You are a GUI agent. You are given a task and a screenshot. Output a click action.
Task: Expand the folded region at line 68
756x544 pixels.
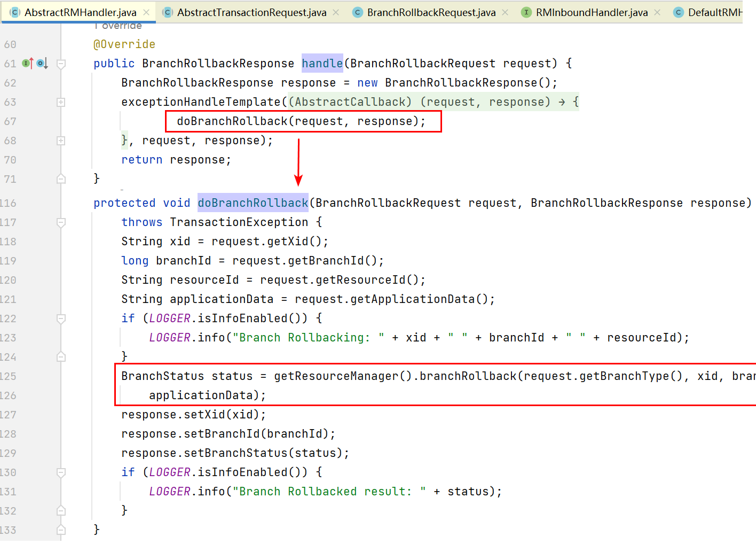(61, 141)
